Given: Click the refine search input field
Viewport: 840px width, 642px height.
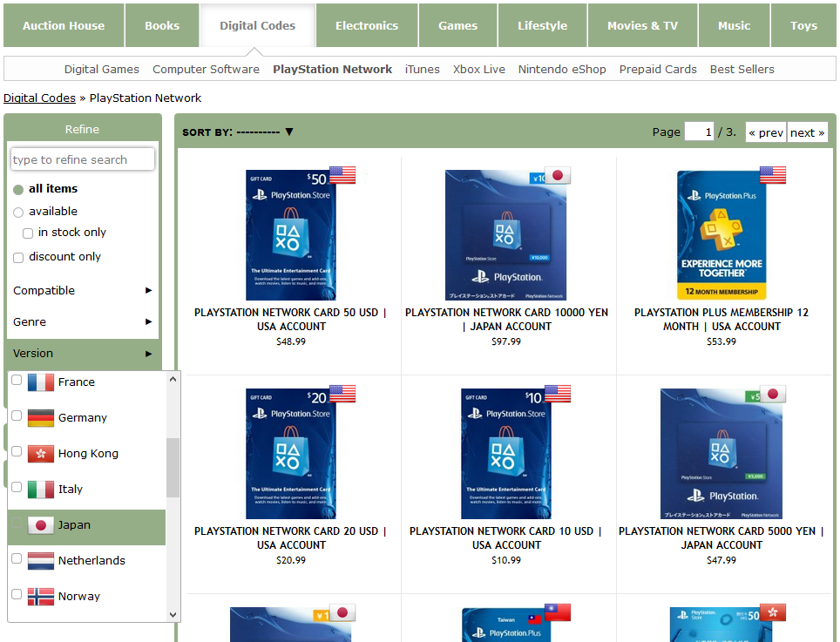Looking at the screenshot, I should click(83, 159).
